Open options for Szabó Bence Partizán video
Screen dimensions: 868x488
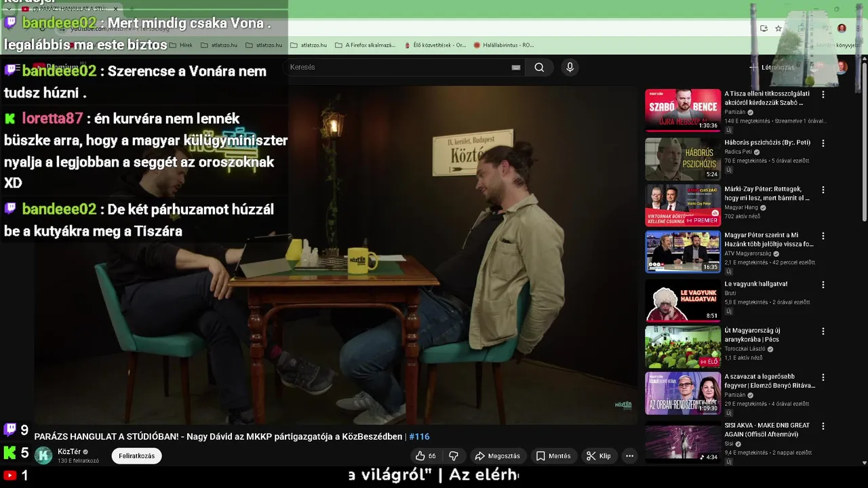click(823, 95)
